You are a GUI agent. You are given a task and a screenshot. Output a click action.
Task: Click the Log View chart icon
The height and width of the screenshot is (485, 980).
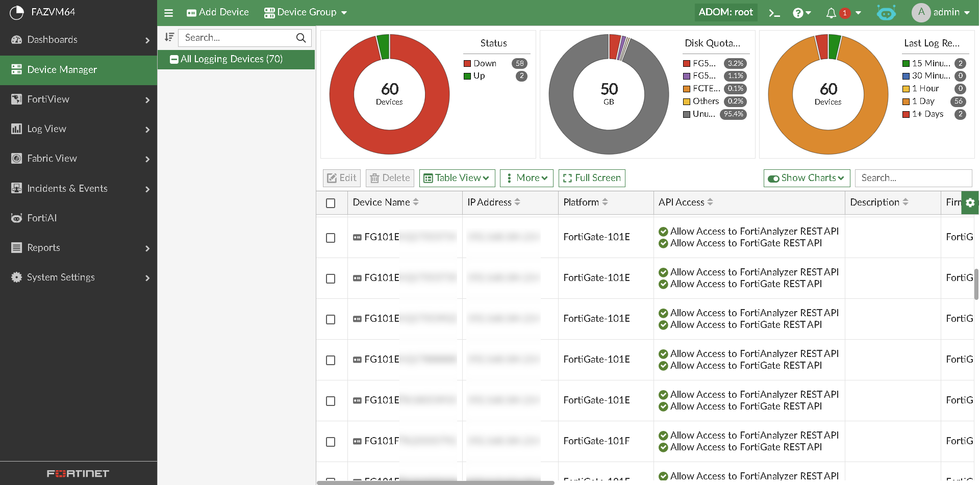17,129
